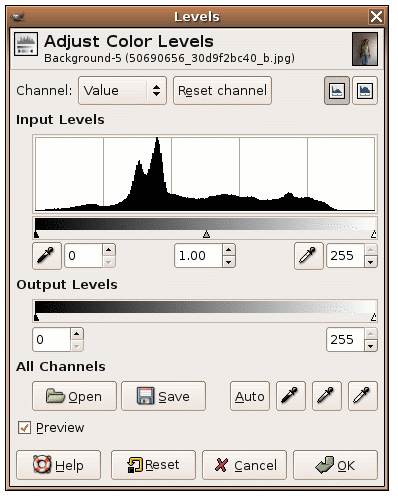Click the Auto levels button
The width and height of the screenshot is (398, 500).
250,396
